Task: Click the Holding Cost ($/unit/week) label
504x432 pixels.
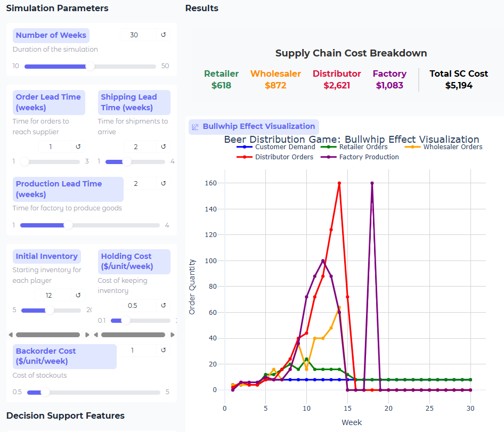Action: [134, 262]
